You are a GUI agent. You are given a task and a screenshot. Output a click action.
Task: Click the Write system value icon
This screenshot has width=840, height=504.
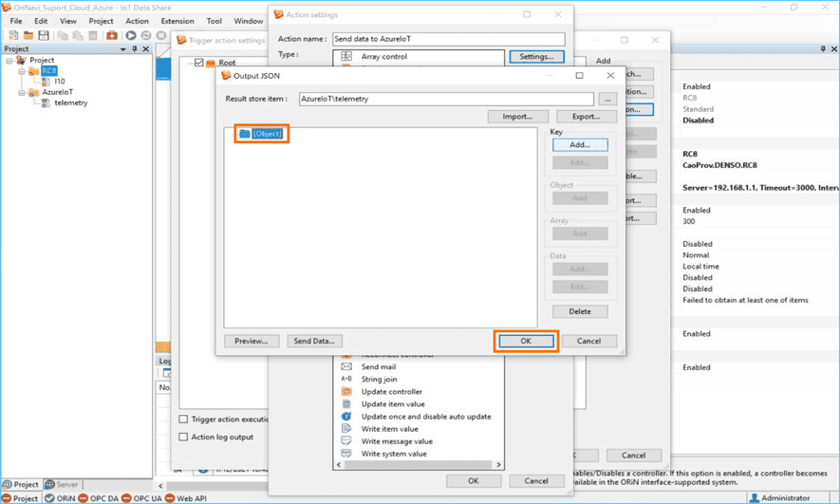[346, 453]
